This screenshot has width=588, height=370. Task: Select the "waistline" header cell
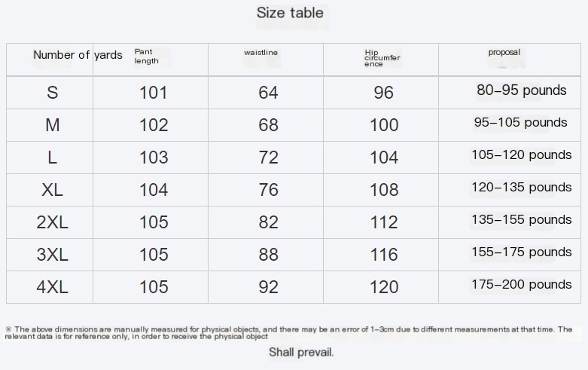click(261, 53)
